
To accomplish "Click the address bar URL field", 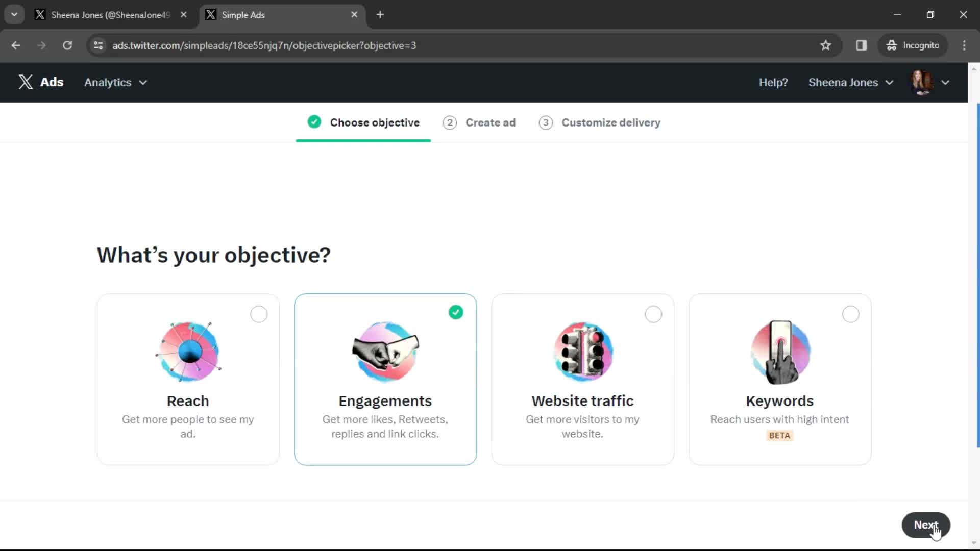I will (x=264, y=45).
